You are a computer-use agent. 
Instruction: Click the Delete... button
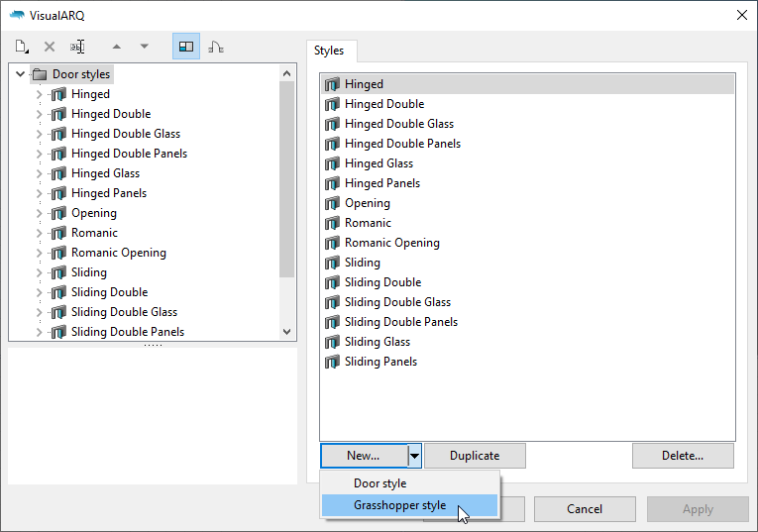[683, 456]
